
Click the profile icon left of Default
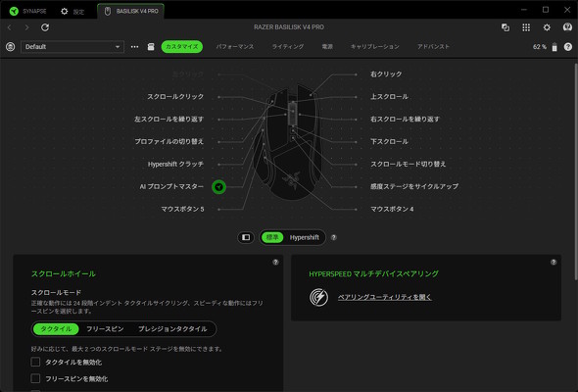point(11,47)
